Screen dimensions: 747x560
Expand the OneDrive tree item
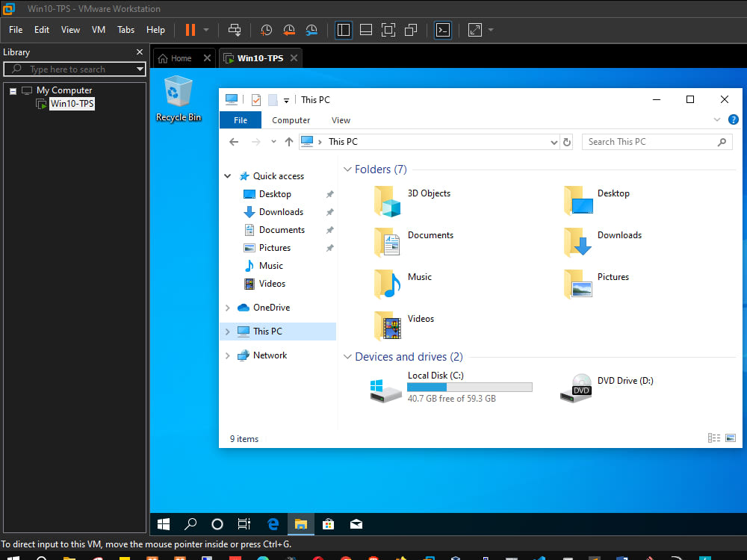click(226, 307)
